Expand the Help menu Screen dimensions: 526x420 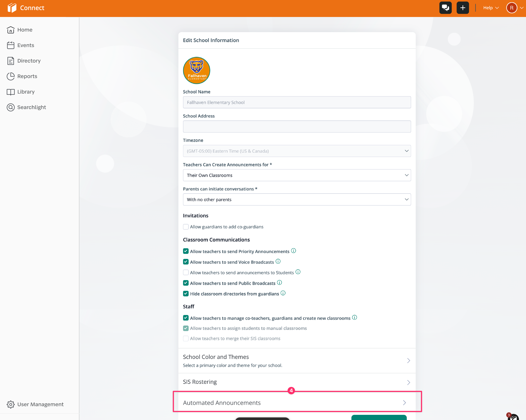491,8
